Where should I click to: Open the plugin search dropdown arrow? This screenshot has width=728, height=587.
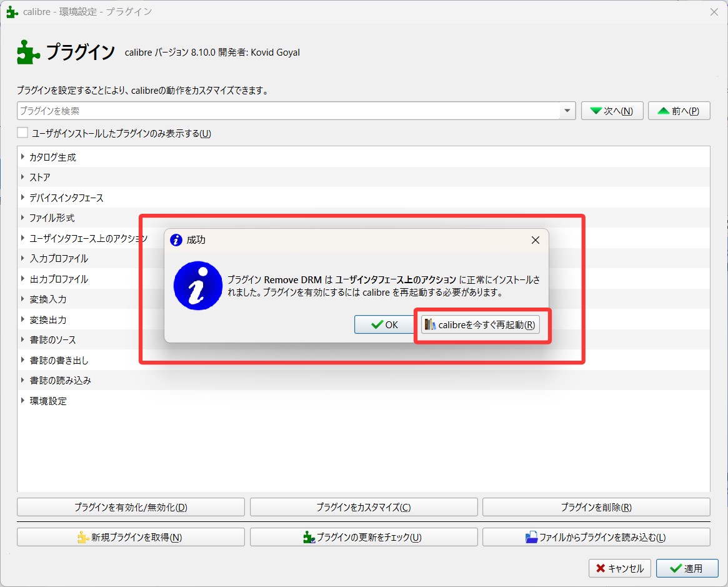click(x=567, y=111)
